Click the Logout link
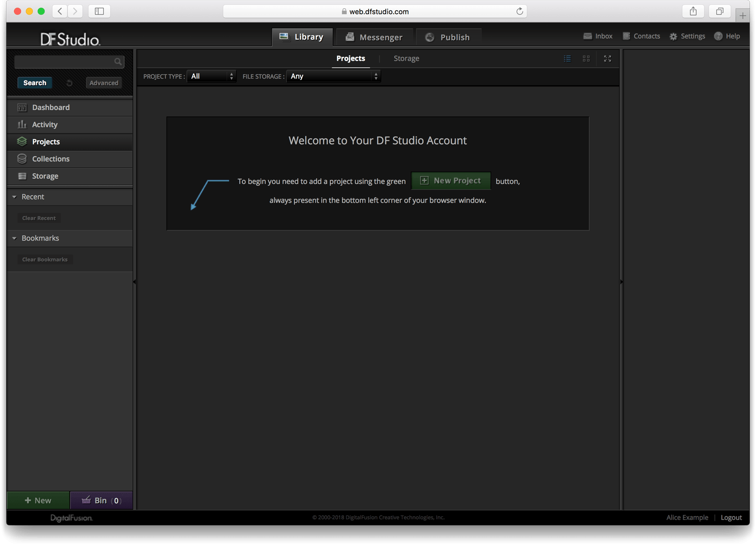 [x=731, y=517]
